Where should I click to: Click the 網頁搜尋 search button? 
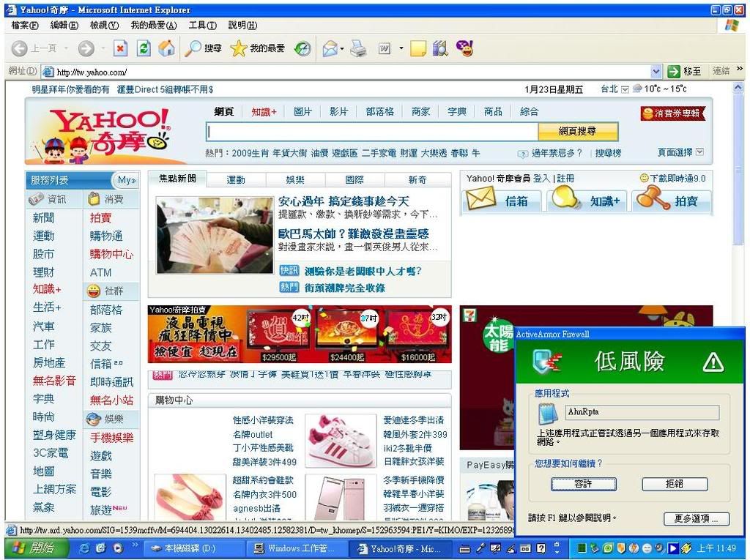[577, 131]
